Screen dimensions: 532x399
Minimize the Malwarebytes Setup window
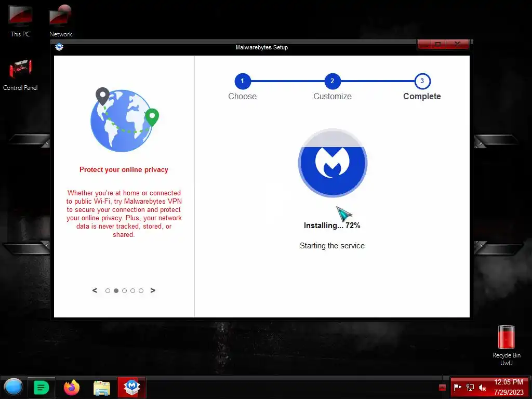(424, 44)
